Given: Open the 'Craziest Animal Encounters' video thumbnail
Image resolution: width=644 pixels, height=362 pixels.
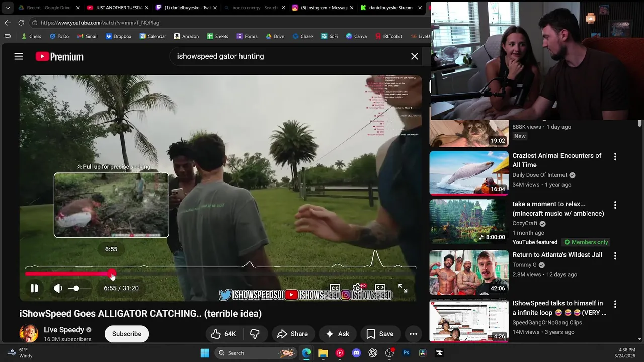Looking at the screenshot, I should [x=469, y=173].
